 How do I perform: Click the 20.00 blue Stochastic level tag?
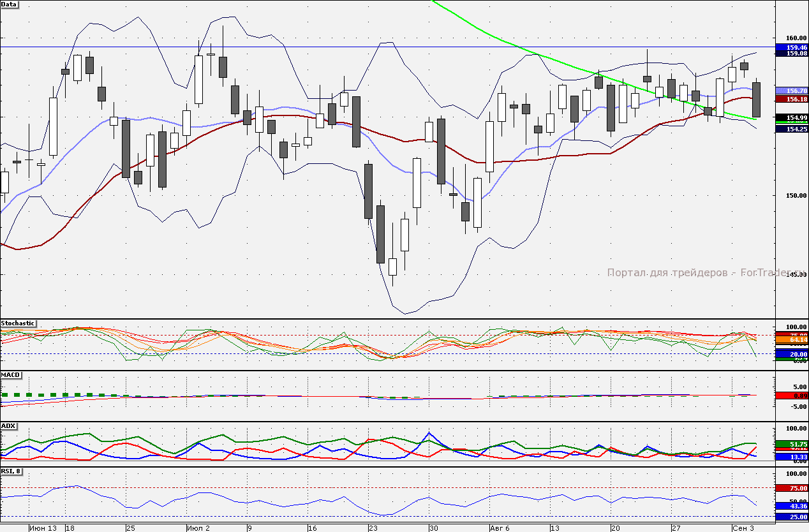click(792, 354)
